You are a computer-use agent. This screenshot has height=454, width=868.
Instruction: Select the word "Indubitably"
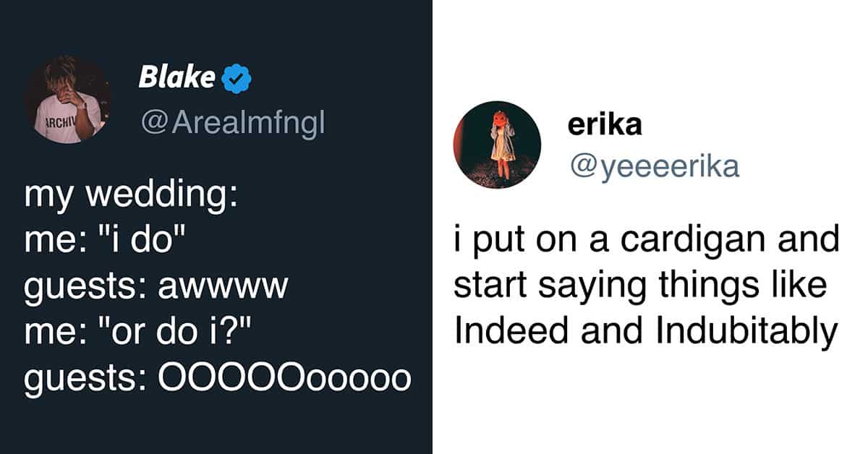747,332
